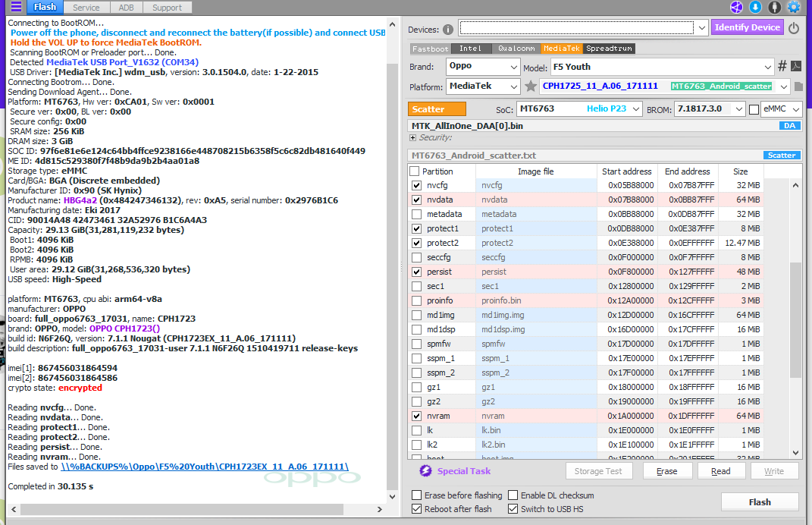Click the Storage Test button
This screenshot has width=812, height=525.
598,471
